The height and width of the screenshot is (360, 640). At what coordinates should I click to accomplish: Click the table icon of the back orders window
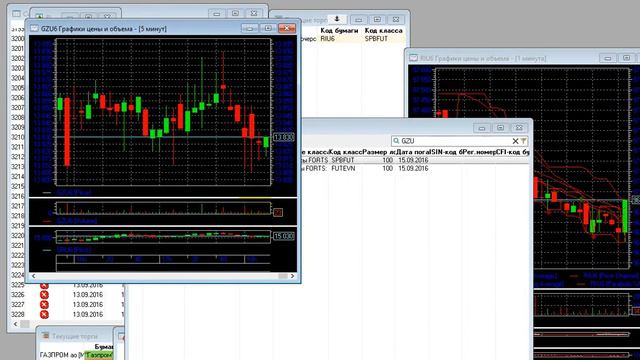coord(16,13)
